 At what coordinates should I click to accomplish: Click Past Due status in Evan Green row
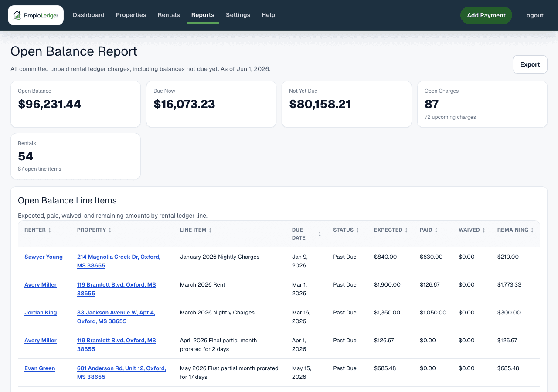[345, 368]
